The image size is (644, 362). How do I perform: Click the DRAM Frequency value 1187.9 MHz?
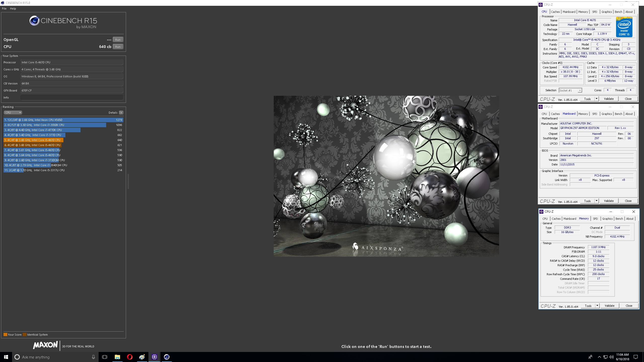coord(598,247)
